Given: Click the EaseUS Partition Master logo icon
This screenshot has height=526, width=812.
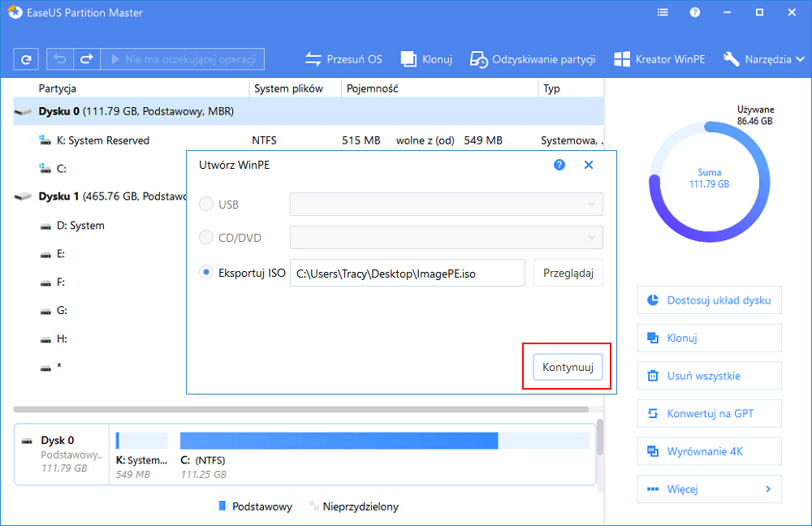Looking at the screenshot, I should 15,12.
